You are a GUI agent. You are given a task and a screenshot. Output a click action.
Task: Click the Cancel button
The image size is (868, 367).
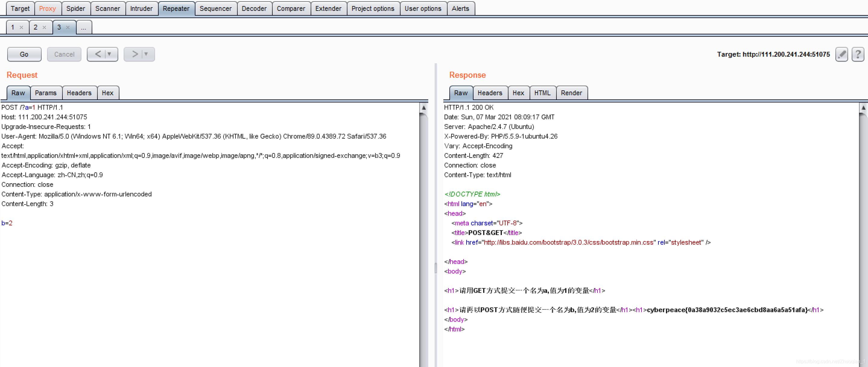tap(64, 54)
